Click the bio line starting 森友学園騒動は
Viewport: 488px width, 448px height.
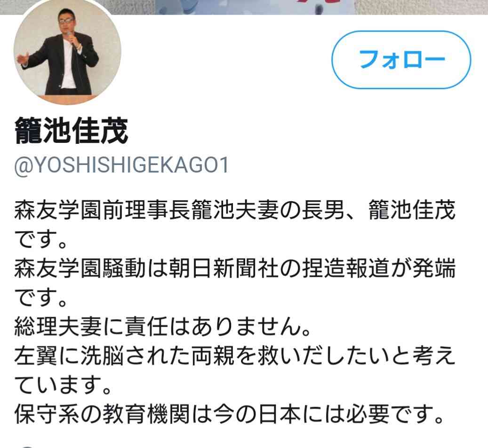pos(235,268)
